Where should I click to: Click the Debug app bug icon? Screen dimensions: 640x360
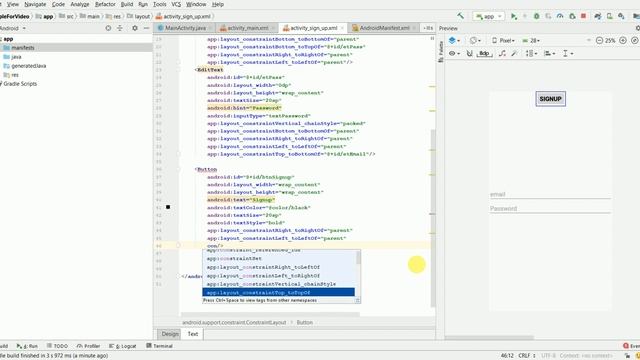coord(536,16)
